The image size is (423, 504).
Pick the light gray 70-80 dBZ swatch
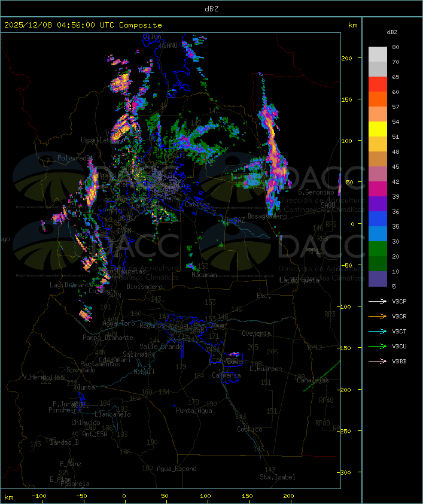click(x=378, y=54)
